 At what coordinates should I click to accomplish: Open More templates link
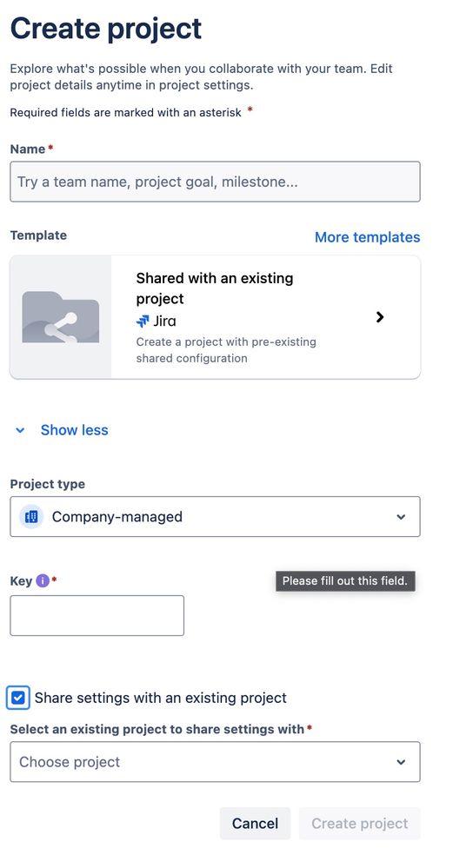(x=367, y=237)
